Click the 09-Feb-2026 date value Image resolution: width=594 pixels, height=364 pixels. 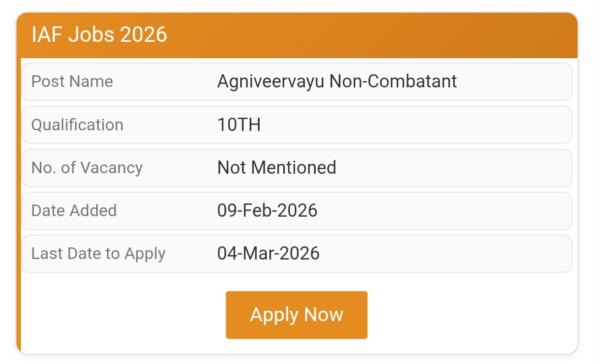click(x=267, y=211)
